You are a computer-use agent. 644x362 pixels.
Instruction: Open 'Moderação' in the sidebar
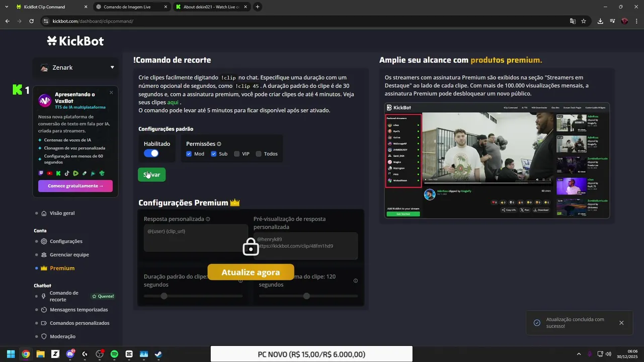click(x=62, y=337)
